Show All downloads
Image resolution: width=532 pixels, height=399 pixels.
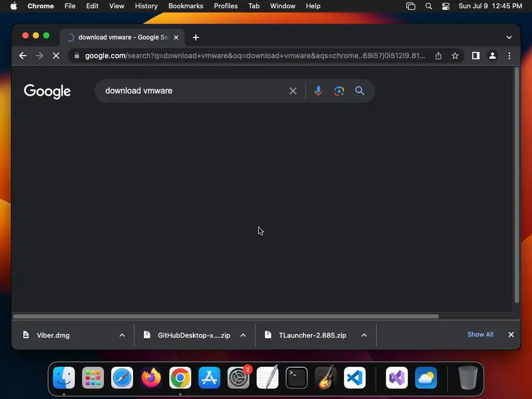click(481, 335)
